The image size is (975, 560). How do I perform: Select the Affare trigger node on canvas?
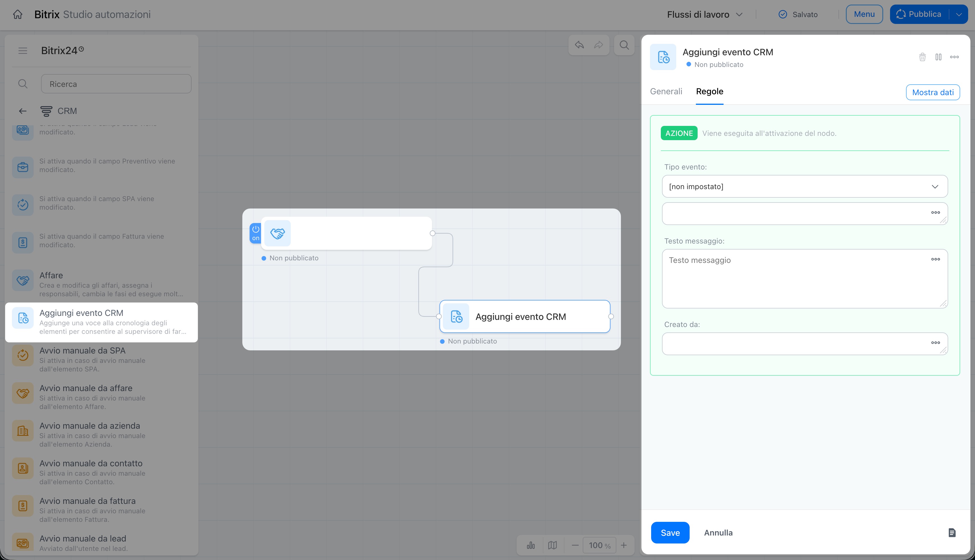[346, 234]
